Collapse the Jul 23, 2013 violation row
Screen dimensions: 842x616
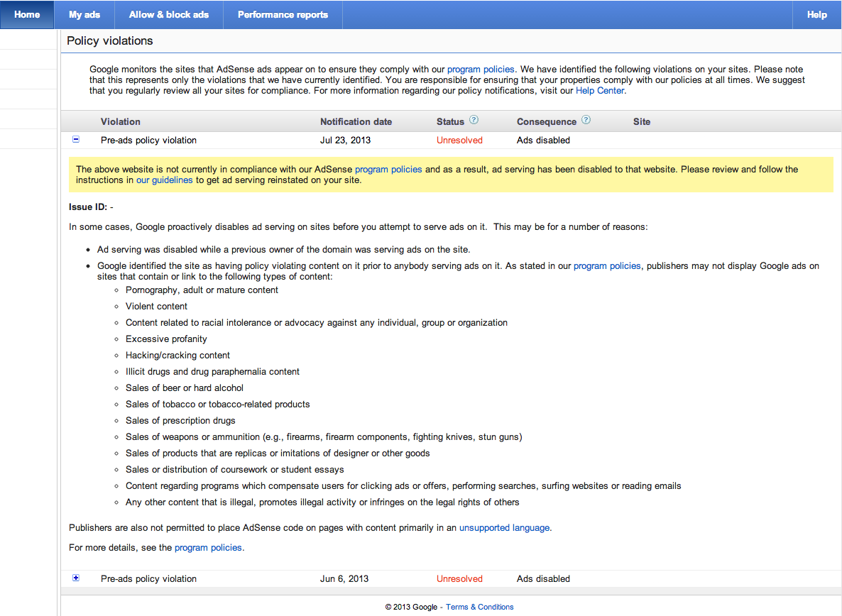(76, 140)
